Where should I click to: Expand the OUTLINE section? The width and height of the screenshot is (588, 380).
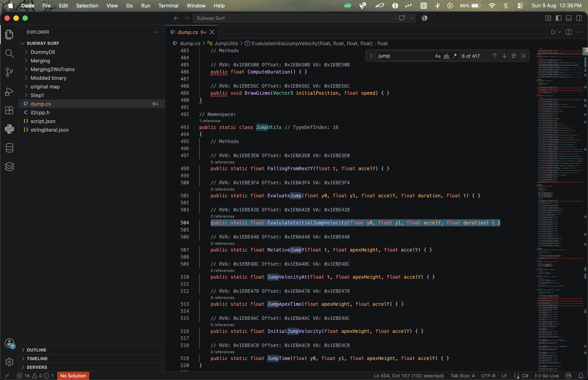coord(92,350)
